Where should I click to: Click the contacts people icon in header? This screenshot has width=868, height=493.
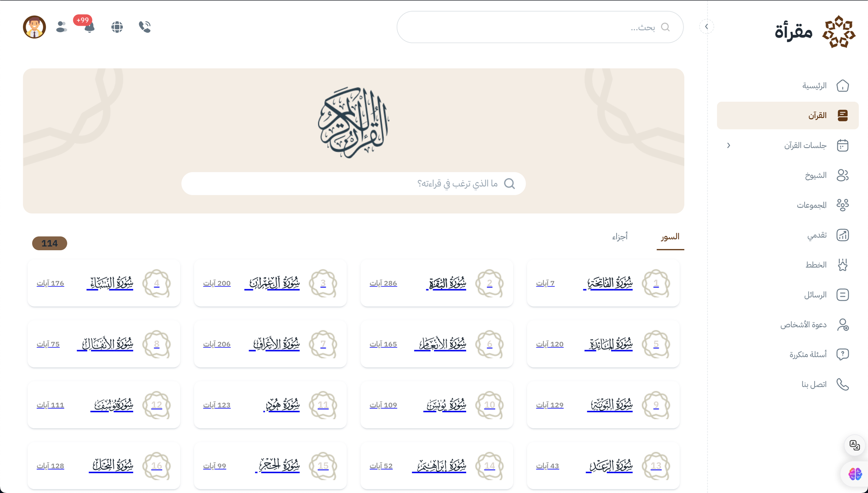tap(62, 27)
